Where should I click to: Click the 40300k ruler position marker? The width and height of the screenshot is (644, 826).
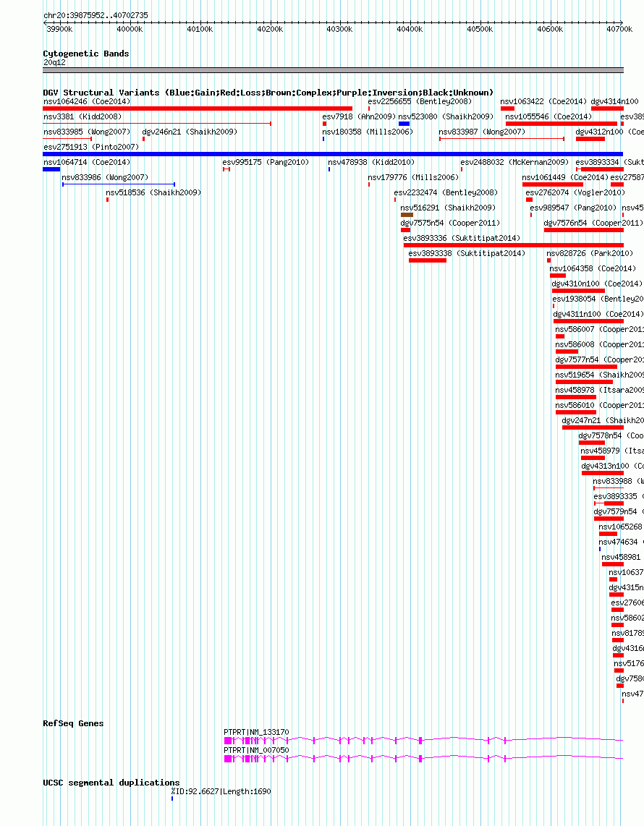[x=339, y=30]
